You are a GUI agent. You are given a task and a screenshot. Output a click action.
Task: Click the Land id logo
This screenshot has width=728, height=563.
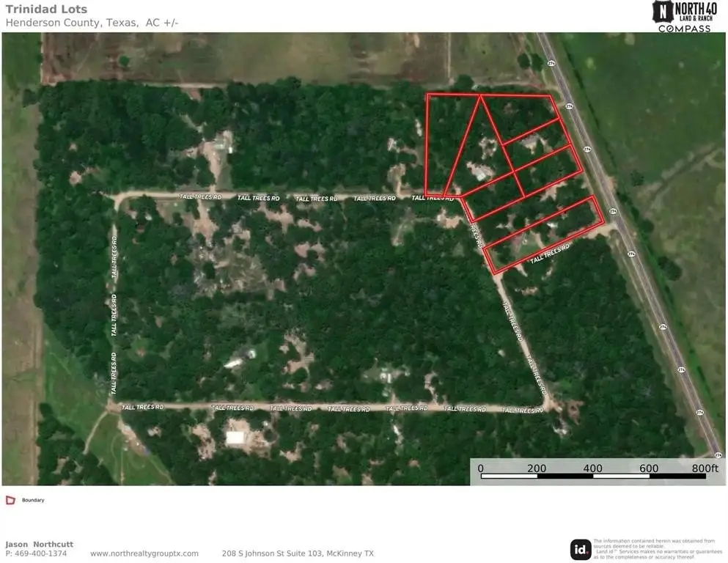pos(581,549)
